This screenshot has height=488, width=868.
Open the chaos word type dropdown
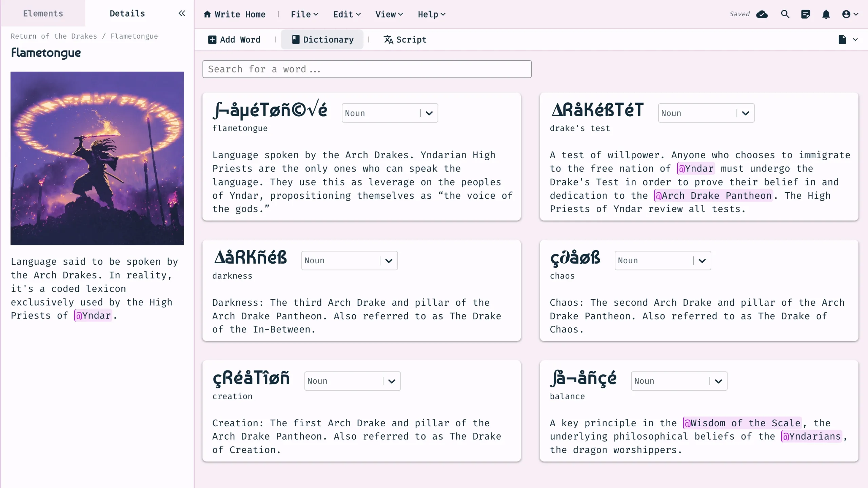click(x=702, y=261)
